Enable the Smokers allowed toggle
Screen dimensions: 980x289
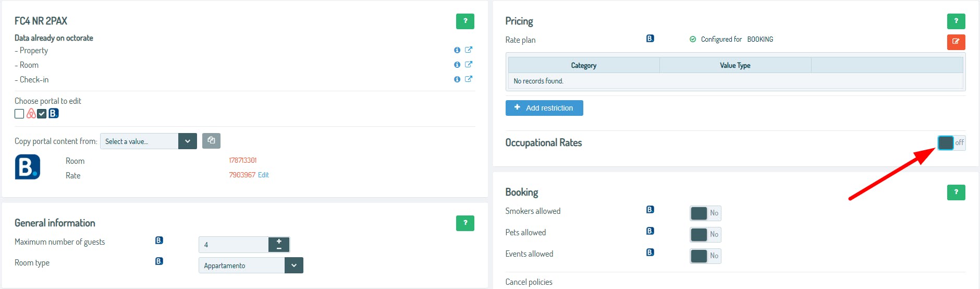point(705,213)
